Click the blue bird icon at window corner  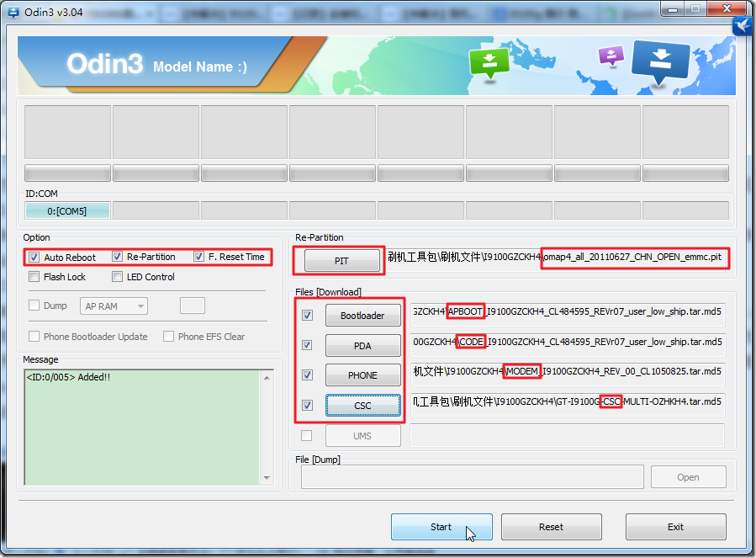pos(743,24)
